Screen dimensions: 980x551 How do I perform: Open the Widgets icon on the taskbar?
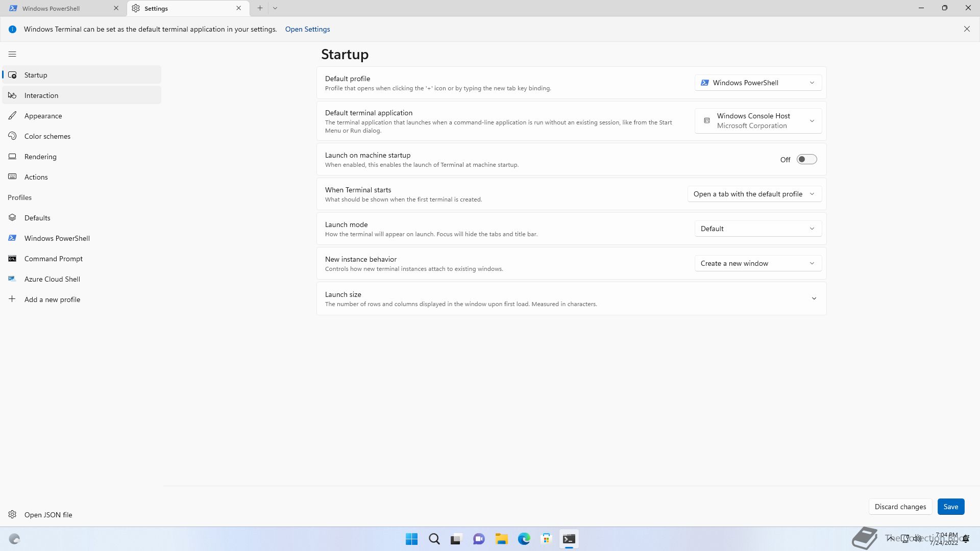click(x=14, y=539)
